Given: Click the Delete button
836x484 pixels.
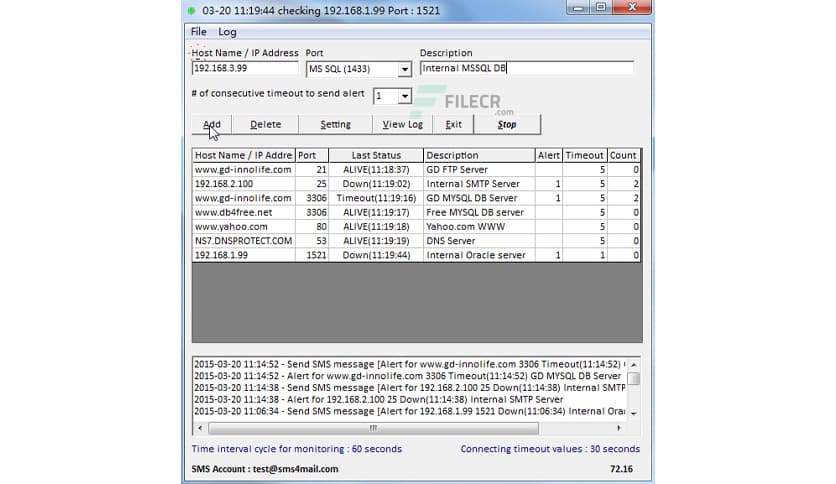Looking at the screenshot, I should pyautogui.click(x=266, y=124).
